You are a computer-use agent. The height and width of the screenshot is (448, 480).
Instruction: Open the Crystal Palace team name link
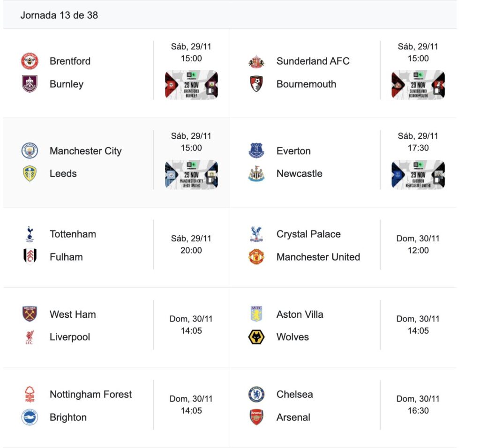click(x=308, y=234)
